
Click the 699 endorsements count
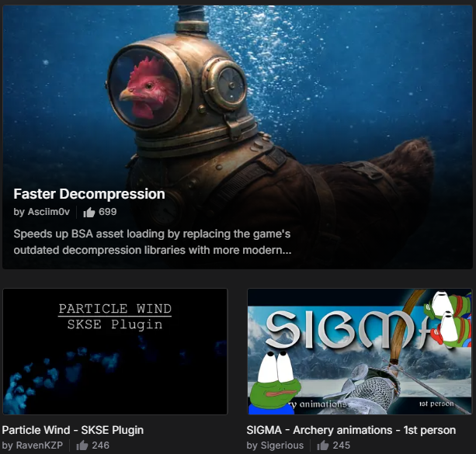pyautogui.click(x=107, y=212)
